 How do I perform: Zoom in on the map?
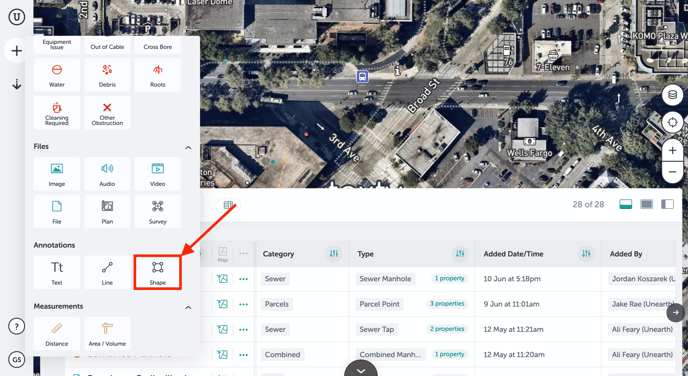672,150
